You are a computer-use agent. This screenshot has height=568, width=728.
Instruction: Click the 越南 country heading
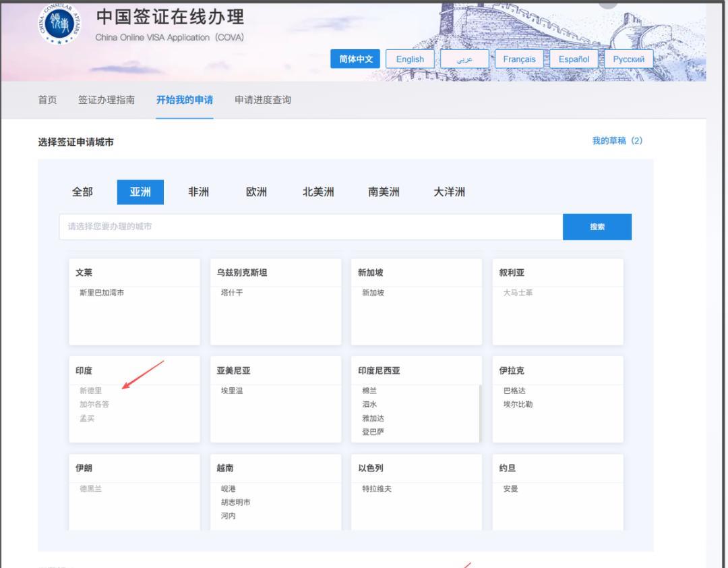(224, 469)
